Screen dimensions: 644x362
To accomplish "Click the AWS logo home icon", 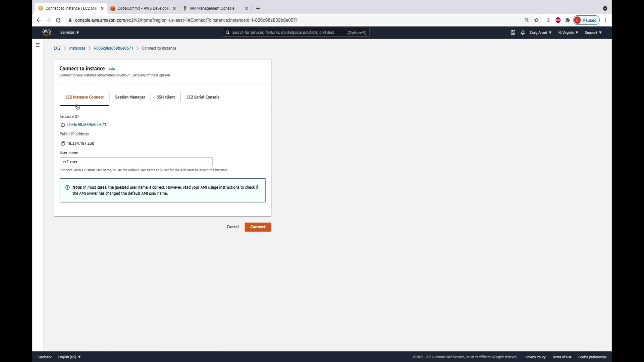I will tap(46, 32).
